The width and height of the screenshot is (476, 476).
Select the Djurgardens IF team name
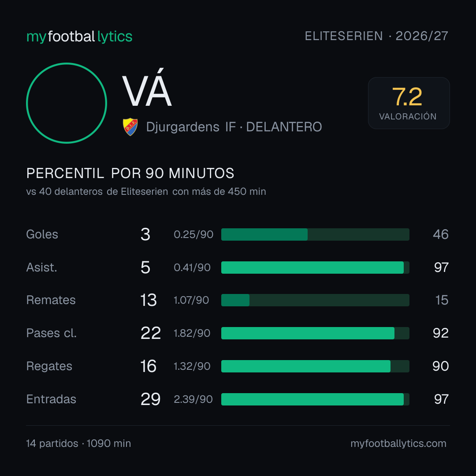pyautogui.click(x=191, y=127)
